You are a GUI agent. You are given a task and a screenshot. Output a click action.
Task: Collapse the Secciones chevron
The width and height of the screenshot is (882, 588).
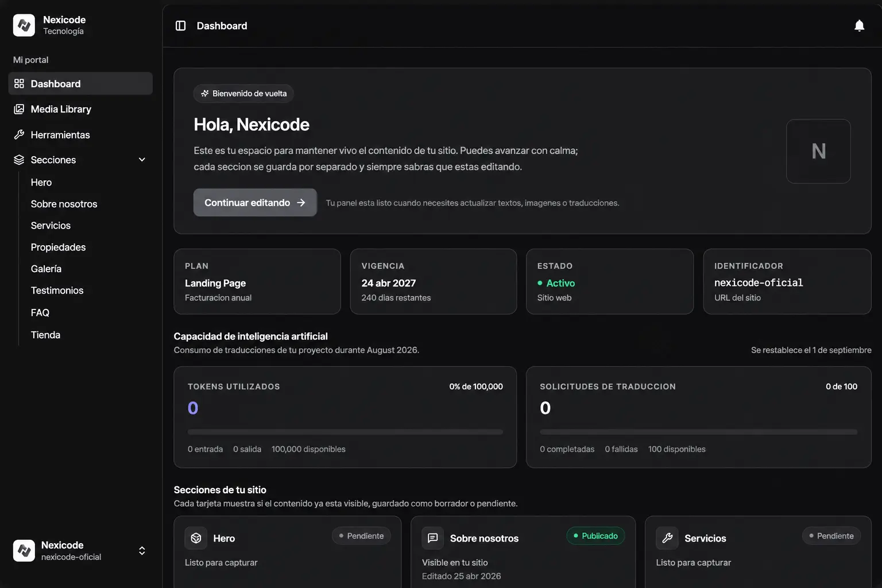point(142,160)
